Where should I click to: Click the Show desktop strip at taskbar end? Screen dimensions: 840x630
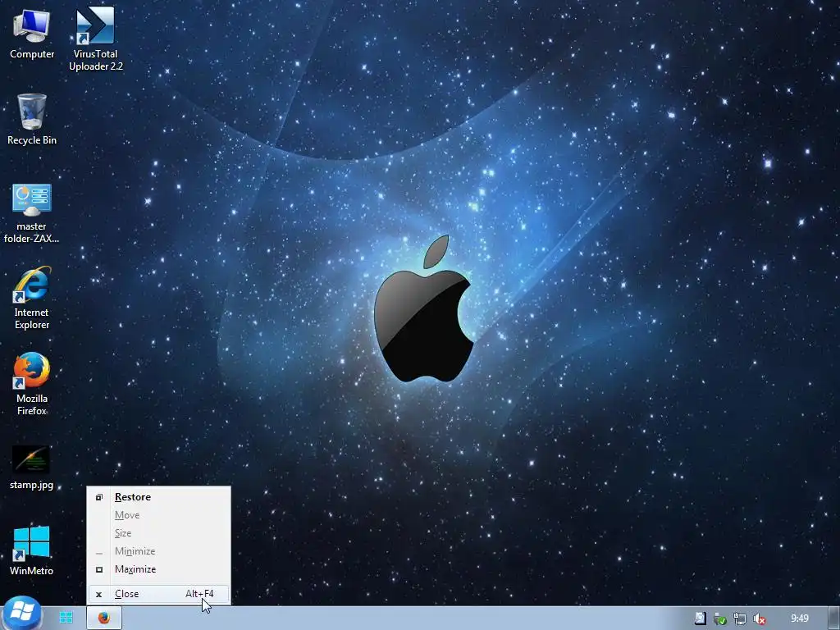click(833, 619)
